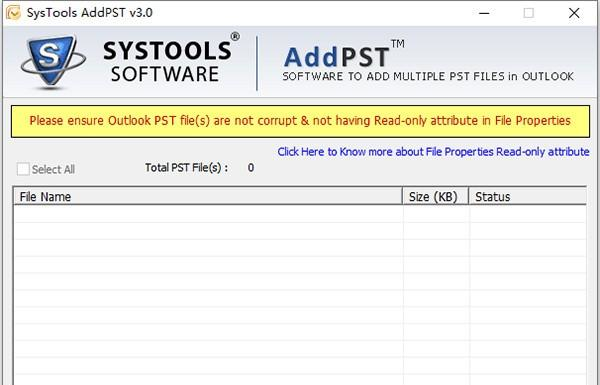Viewport: 600px width, 385px height.
Task: Click the AddPST product logo
Action: coord(336,57)
